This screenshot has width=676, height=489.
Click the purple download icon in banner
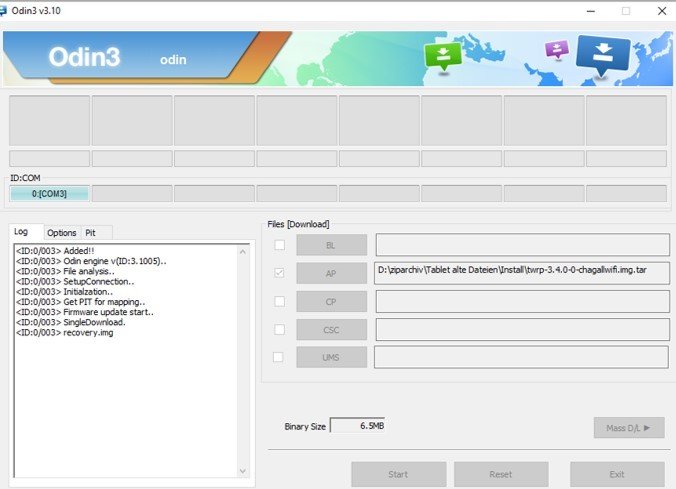click(x=557, y=50)
